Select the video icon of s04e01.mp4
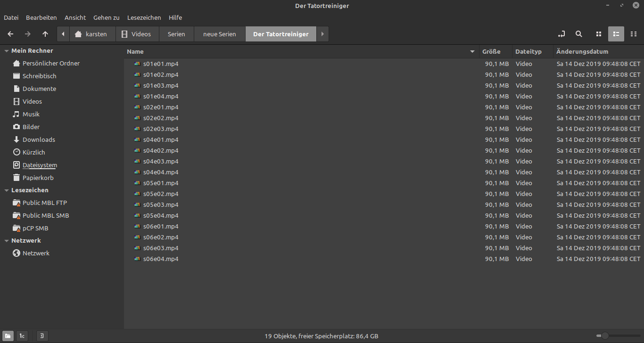The width and height of the screenshot is (644, 343). 137,140
